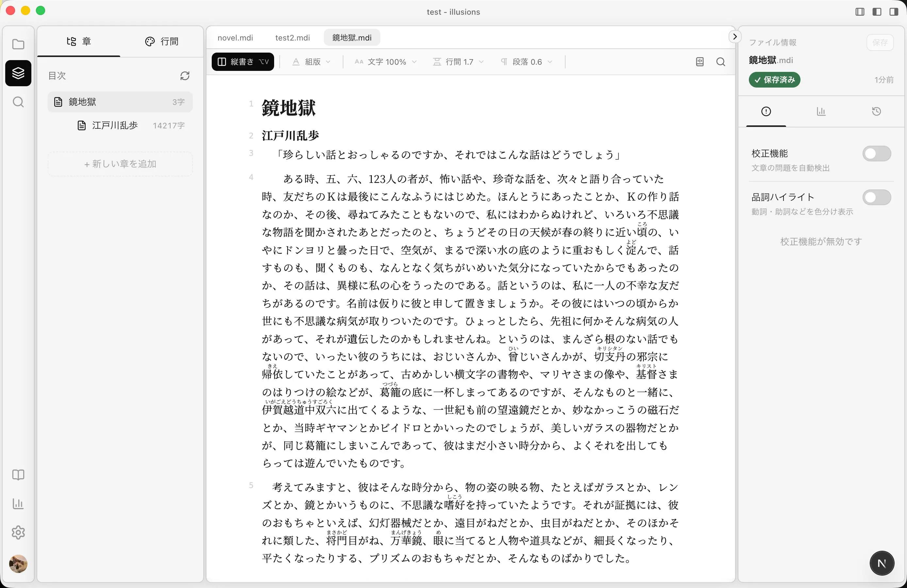This screenshot has width=907, height=588.
Task: Click + 新しい章を追加 button
Action: (120, 164)
